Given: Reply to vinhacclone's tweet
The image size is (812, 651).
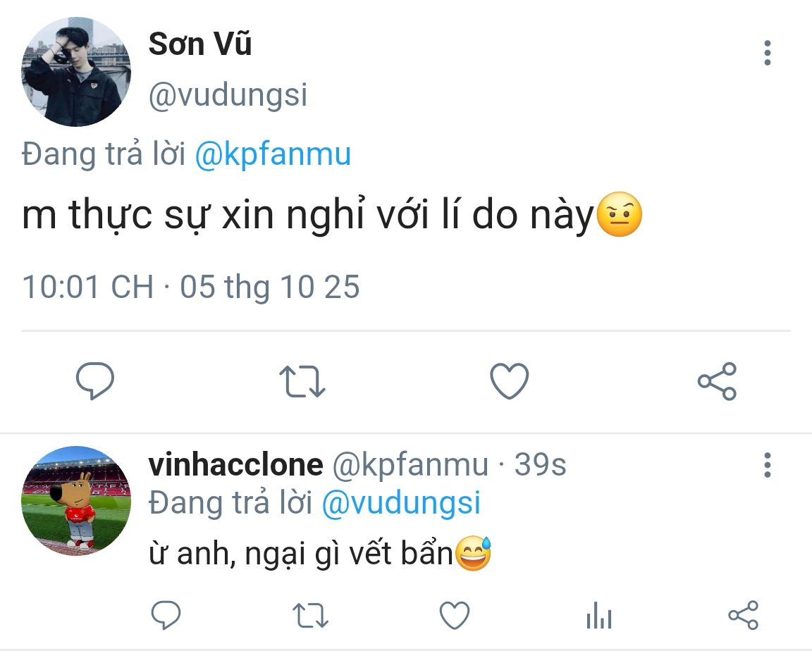Looking at the screenshot, I should coord(166,615).
